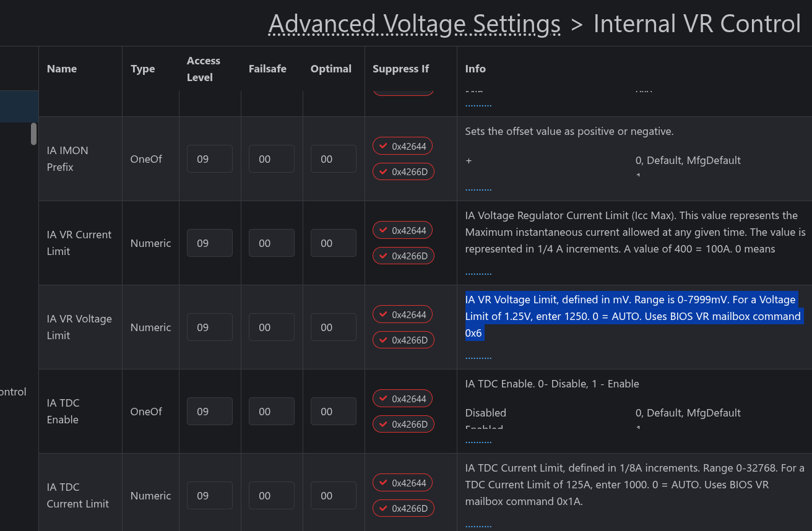Click the Name column header
Image resolution: width=812 pixels, height=531 pixels.
coord(62,69)
